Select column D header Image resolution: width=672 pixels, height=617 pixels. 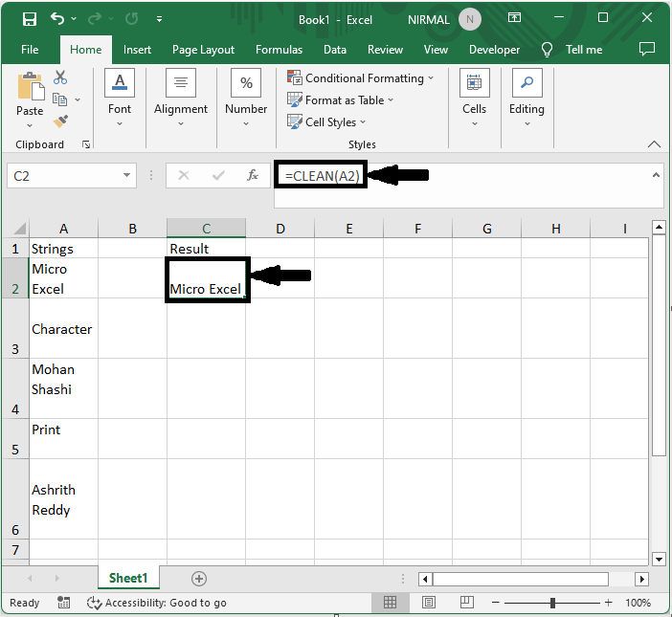pyautogui.click(x=280, y=229)
